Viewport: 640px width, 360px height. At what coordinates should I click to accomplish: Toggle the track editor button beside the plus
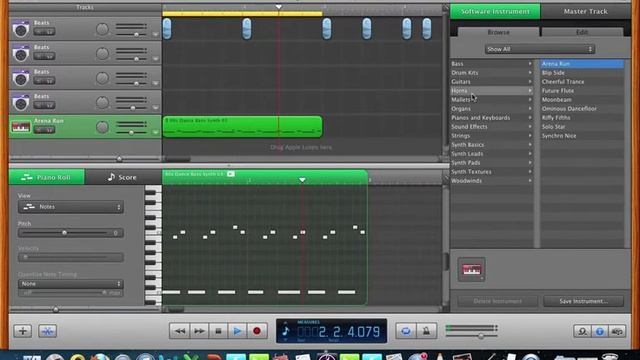[47, 331]
